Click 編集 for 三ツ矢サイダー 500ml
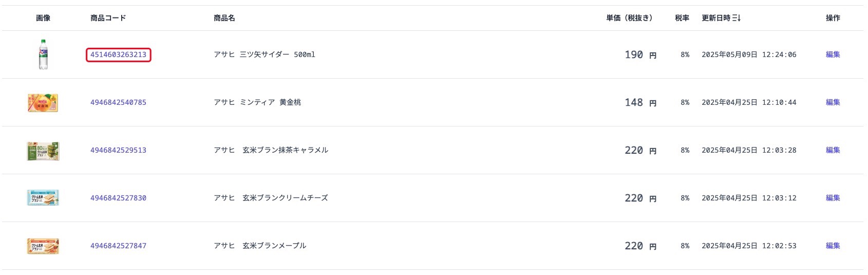The image size is (868, 275). coord(833,54)
